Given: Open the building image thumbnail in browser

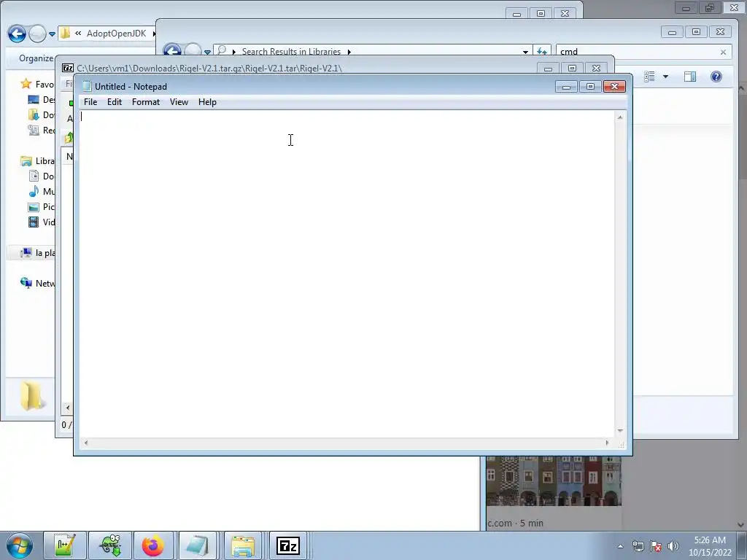Looking at the screenshot, I should coord(554,481).
